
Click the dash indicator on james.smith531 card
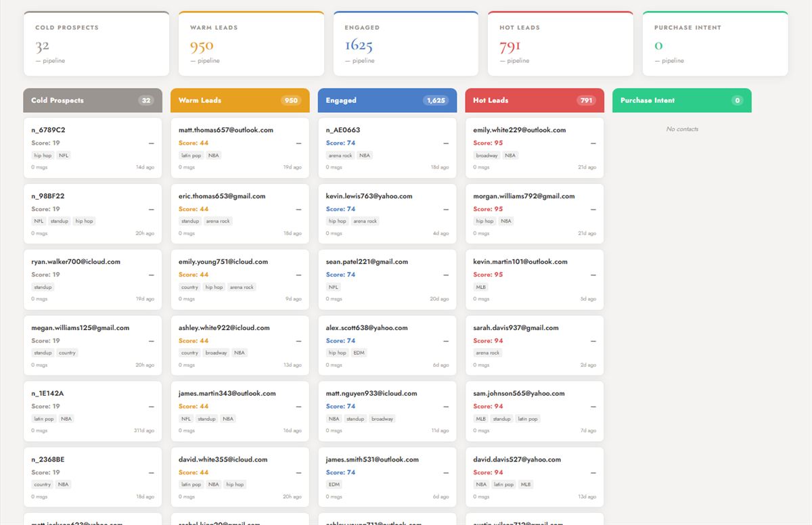[446, 473]
